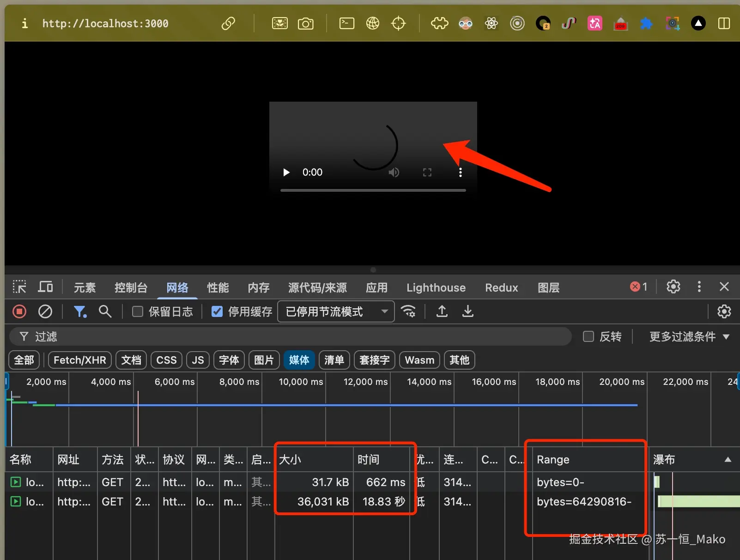Click the 6,000 ms timeline overview mark
Image resolution: width=740 pixels, height=560 pixels.
[175, 382]
